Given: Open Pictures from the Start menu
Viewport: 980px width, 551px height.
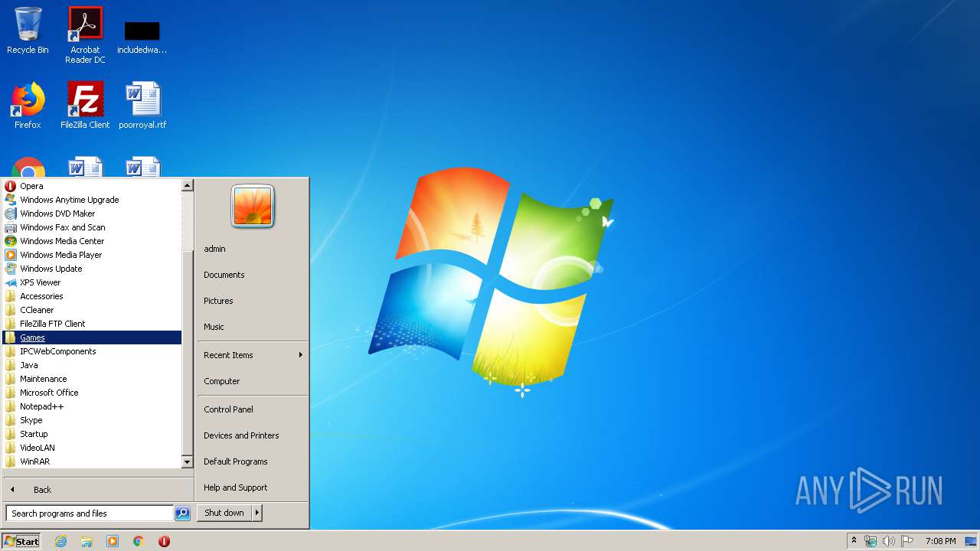Looking at the screenshot, I should 253,301.
